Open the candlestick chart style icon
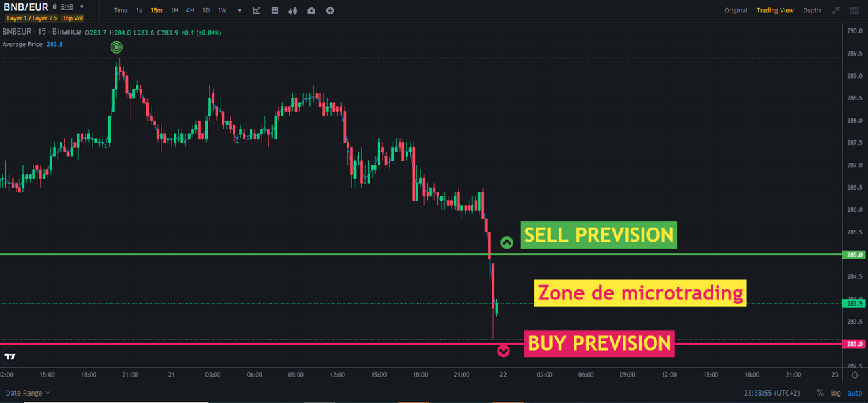 (x=293, y=10)
